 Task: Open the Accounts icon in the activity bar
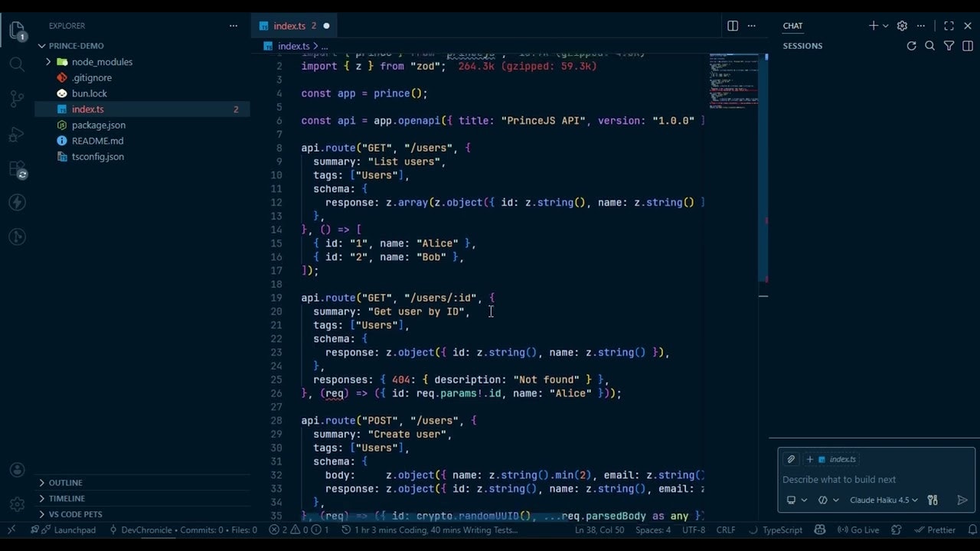click(x=17, y=471)
